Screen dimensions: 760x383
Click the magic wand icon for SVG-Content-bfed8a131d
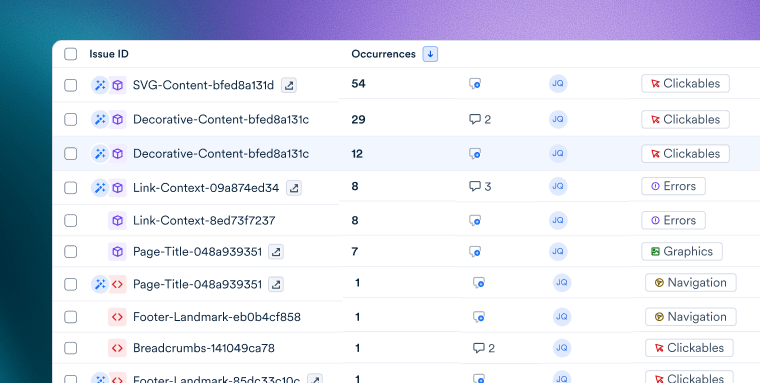[x=100, y=85]
